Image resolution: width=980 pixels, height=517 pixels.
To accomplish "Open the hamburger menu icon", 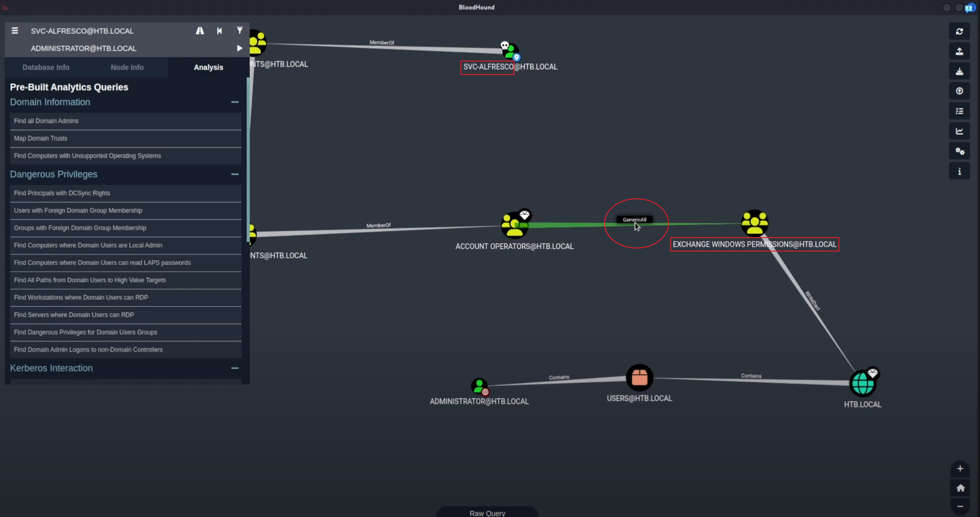I will tap(15, 31).
